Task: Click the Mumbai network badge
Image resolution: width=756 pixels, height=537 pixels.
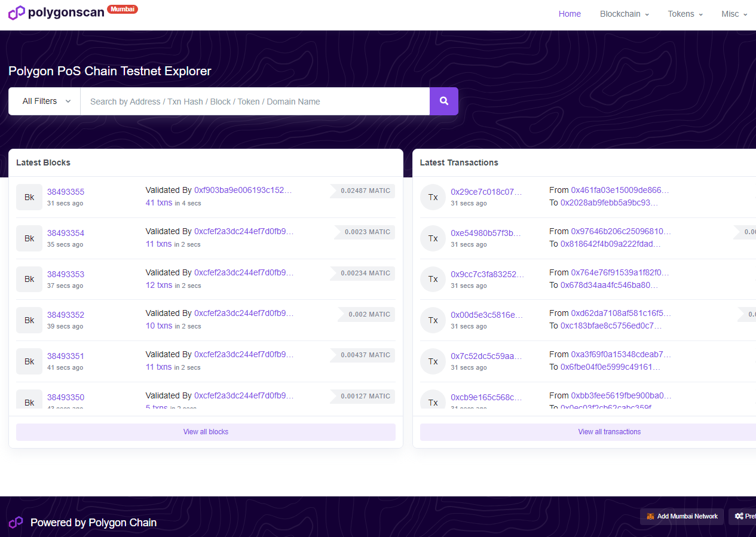Action: (x=123, y=9)
